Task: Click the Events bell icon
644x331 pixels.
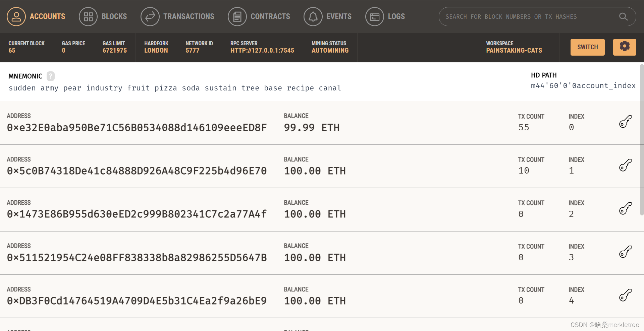Action: click(x=313, y=17)
